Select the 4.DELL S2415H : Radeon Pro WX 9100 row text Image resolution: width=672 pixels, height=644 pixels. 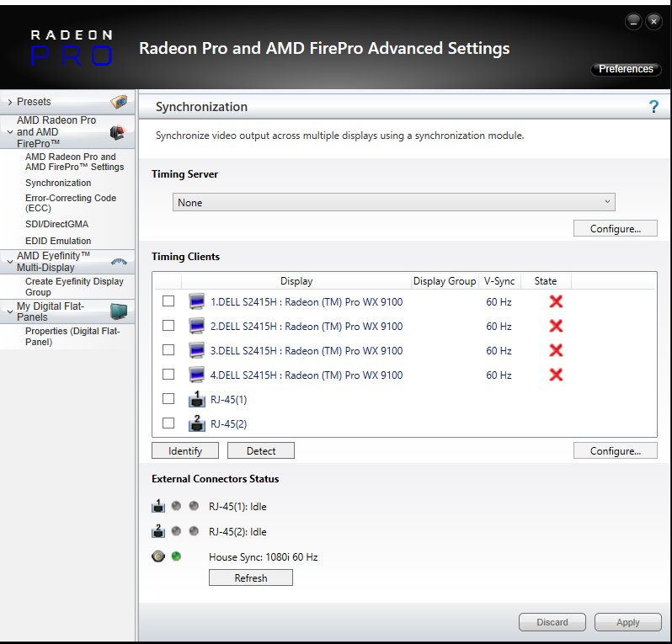(307, 375)
